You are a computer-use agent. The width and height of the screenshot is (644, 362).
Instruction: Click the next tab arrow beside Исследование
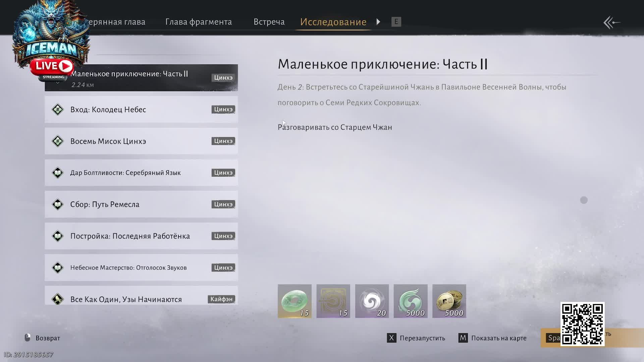pos(378,22)
